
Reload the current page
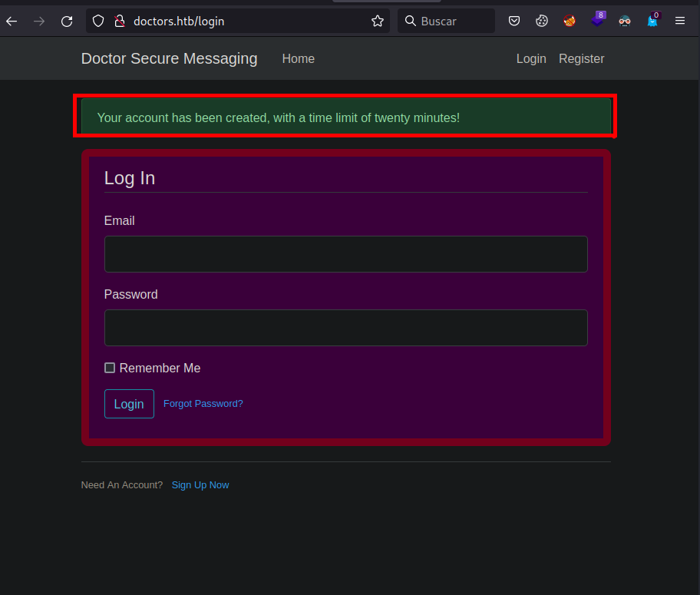pyautogui.click(x=67, y=21)
